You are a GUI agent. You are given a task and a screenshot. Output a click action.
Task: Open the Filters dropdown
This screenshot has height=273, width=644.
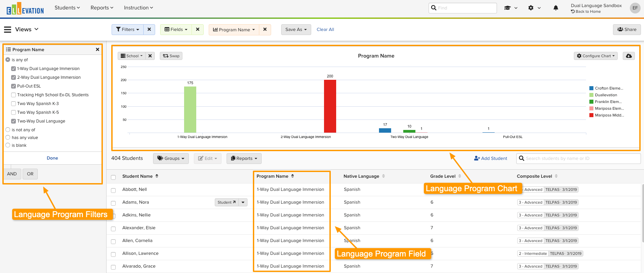(x=127, y=29)
